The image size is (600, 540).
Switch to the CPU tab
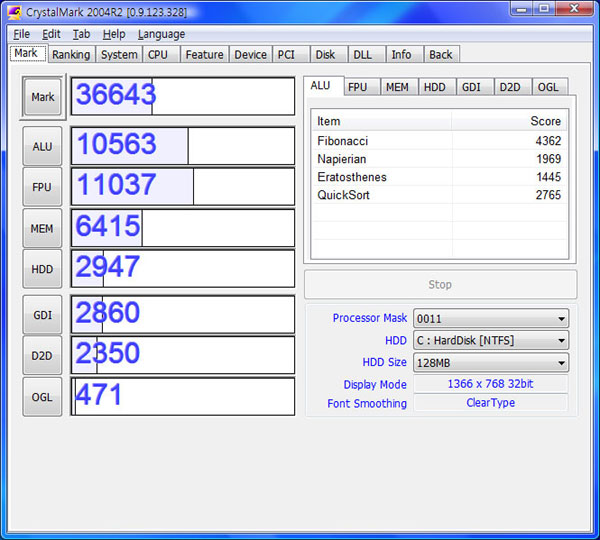point(161,55)
